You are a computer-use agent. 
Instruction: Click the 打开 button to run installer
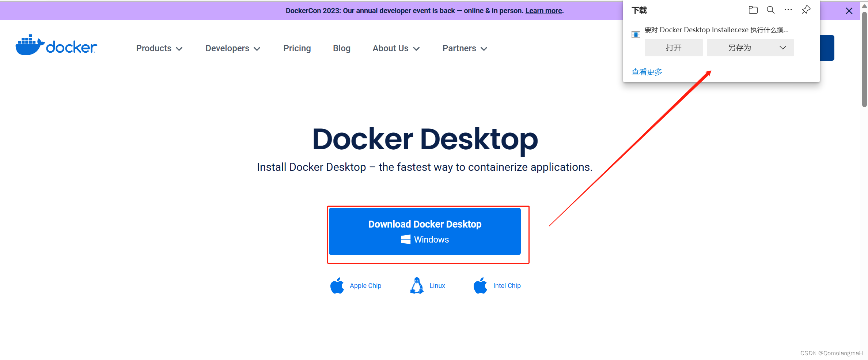673,48
